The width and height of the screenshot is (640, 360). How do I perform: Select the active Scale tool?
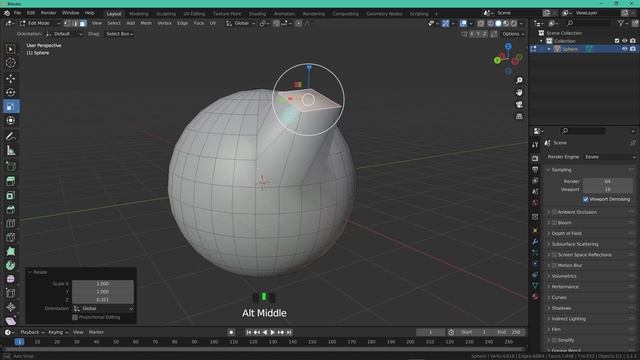point(11,107)
